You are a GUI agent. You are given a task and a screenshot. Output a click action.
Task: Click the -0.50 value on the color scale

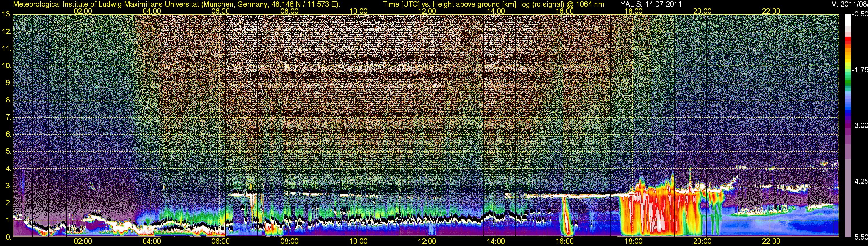coord(860,14)
